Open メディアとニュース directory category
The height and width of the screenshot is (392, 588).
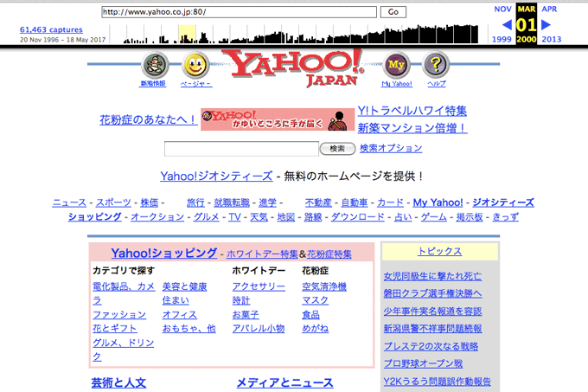tap(284, 382)
